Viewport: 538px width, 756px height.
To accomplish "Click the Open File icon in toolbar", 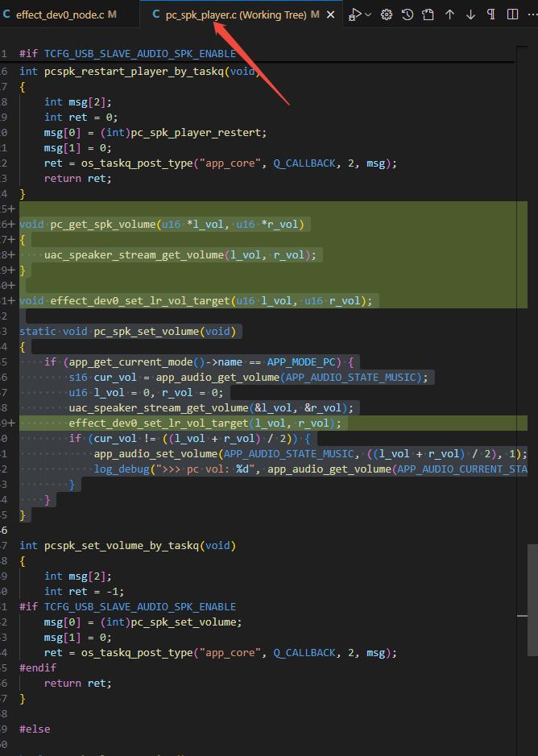I will click(x=428, y=14).
